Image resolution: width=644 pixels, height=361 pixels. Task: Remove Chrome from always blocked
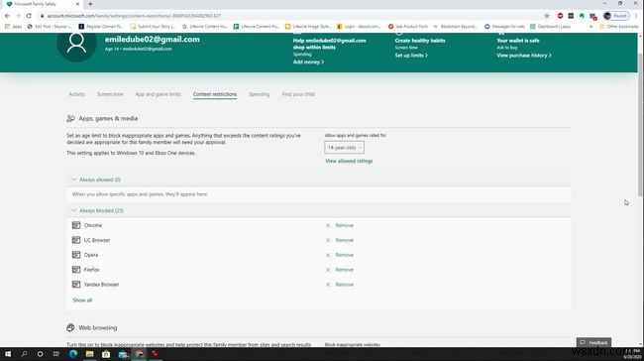click(x=344, y=225)
